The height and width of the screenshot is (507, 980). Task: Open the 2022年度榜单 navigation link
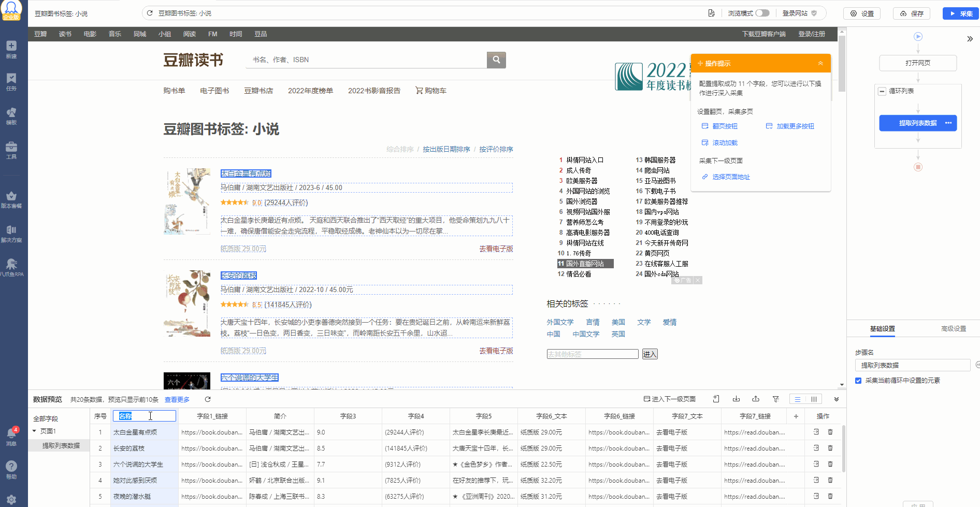pyautogui.click(x=310, y=91)
